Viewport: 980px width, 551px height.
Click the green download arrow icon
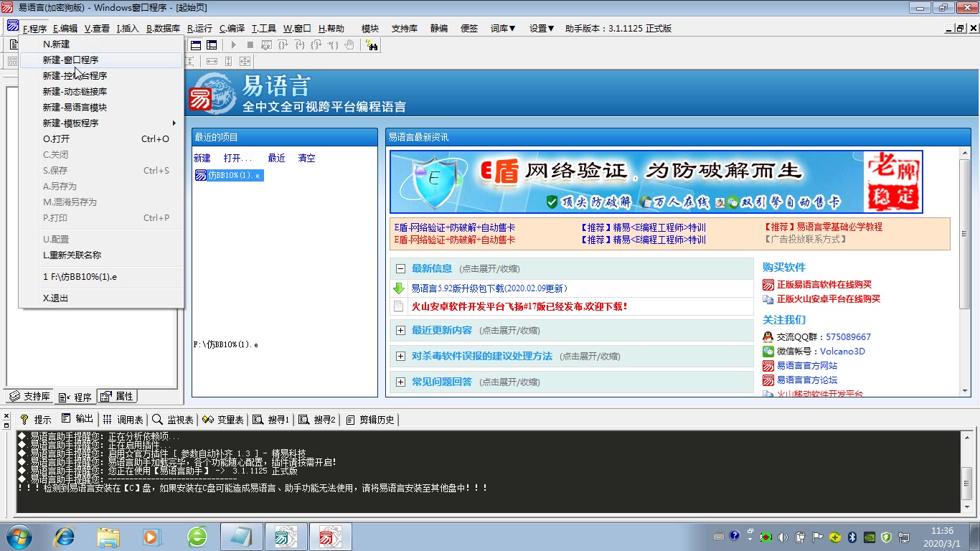(x=399, y=288)
